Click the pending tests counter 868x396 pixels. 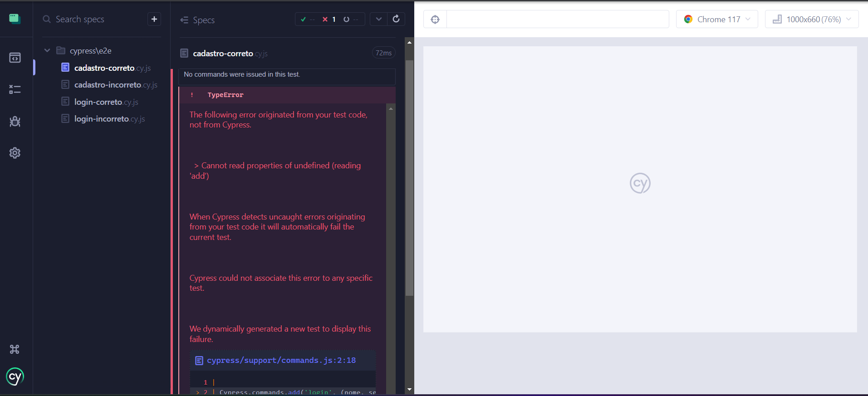pos(351,20)
